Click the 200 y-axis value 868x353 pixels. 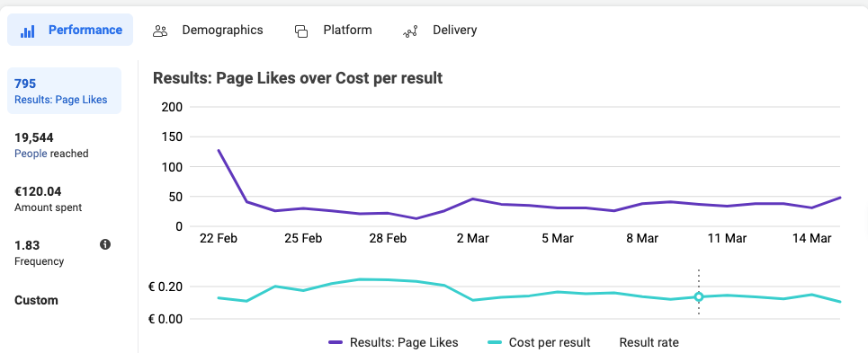pyautogui.click(x=172, y=107)
